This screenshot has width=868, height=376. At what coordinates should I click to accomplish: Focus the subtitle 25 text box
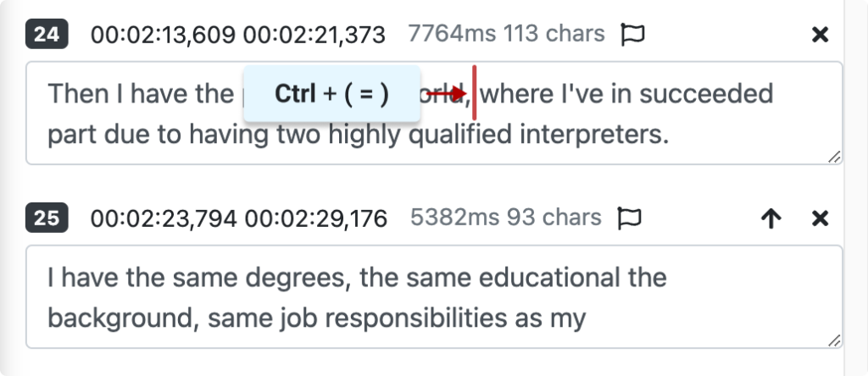434,296
